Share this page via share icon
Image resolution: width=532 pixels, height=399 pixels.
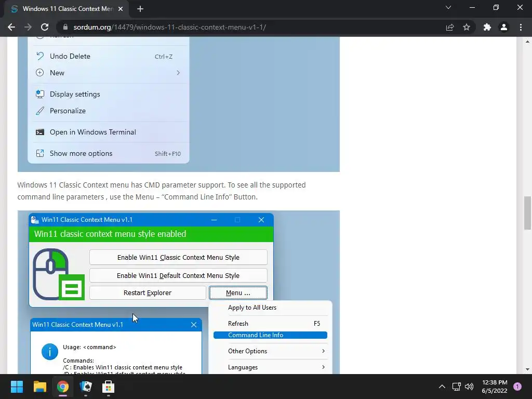tap(450, 27)
